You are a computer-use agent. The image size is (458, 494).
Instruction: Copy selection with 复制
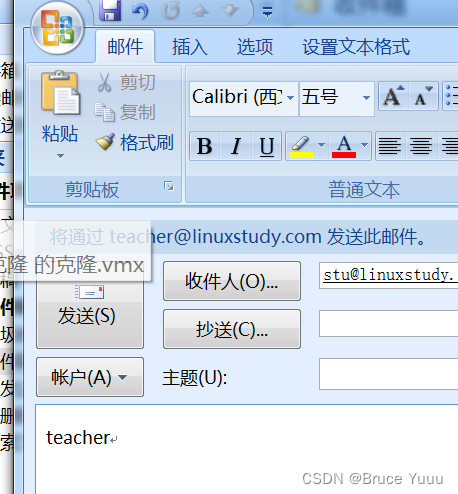tap(125, 112)
